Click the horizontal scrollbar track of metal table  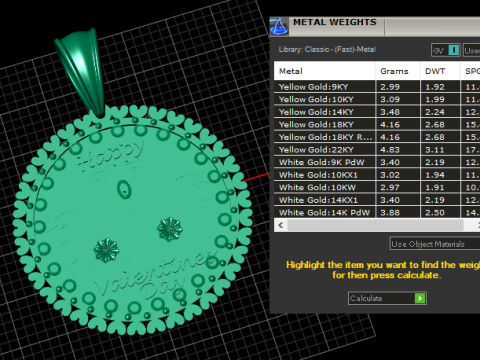pos(375,225)
